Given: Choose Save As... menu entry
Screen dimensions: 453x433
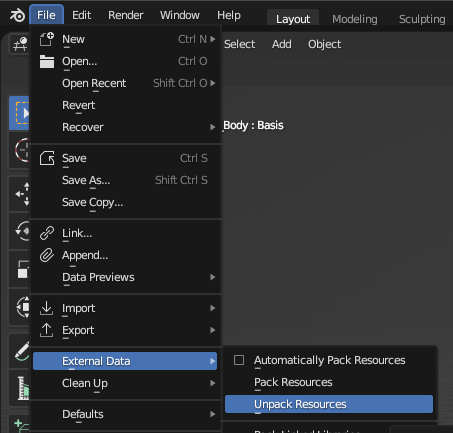Looking at the screenshot, I should pos(125,180).
